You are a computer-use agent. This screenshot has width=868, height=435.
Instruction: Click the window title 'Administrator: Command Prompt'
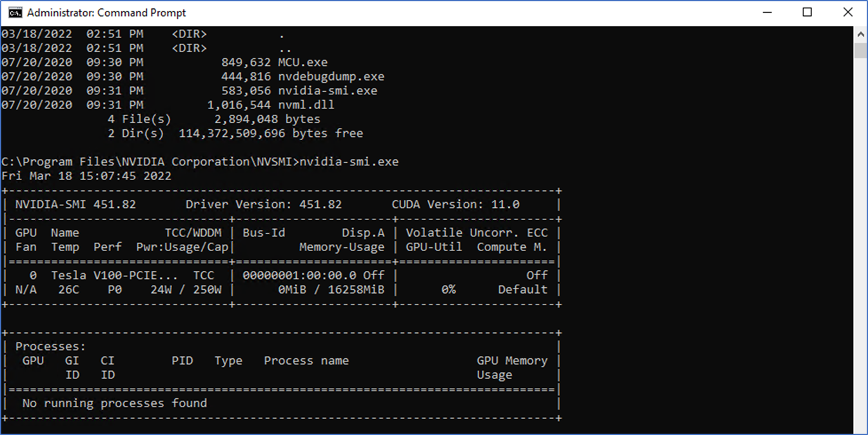[x=106, y=12]
